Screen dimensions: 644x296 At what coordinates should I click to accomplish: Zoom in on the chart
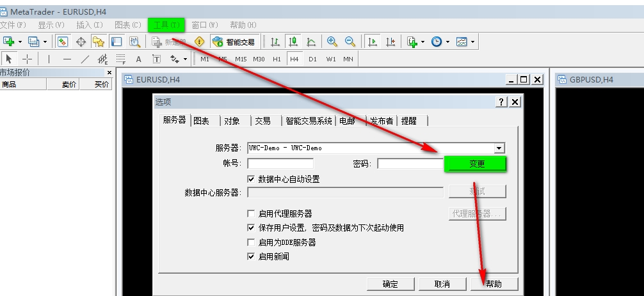tap(332, 42)
